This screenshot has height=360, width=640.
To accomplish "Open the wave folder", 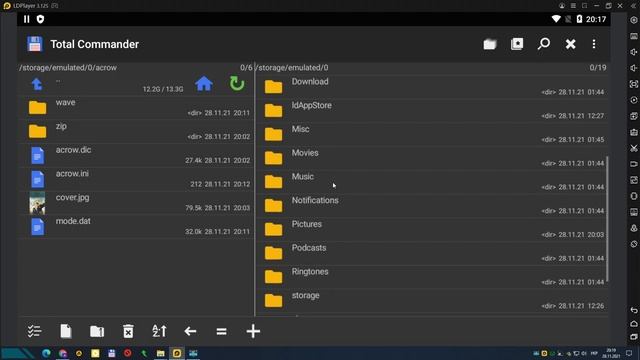I will pyautogui.click(x=136, y=107).
